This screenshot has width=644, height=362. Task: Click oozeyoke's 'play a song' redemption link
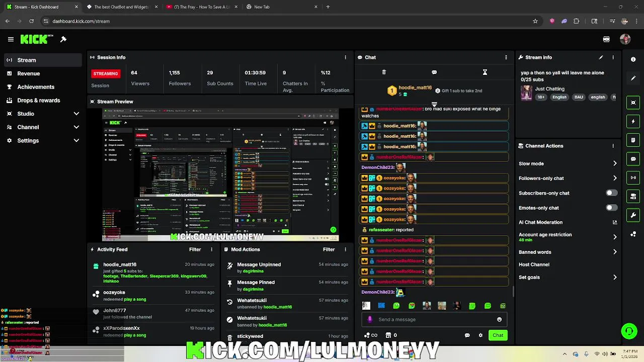(135, 299)
